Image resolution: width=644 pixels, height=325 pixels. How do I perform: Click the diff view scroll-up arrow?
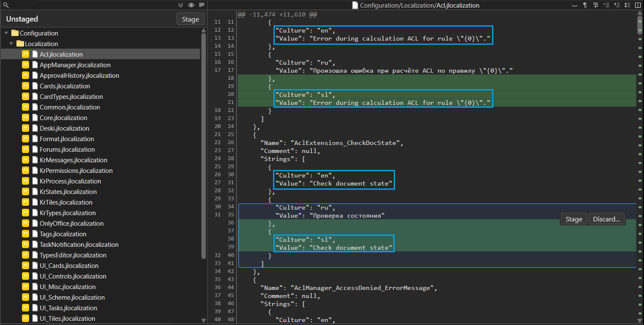click(640, 13)
